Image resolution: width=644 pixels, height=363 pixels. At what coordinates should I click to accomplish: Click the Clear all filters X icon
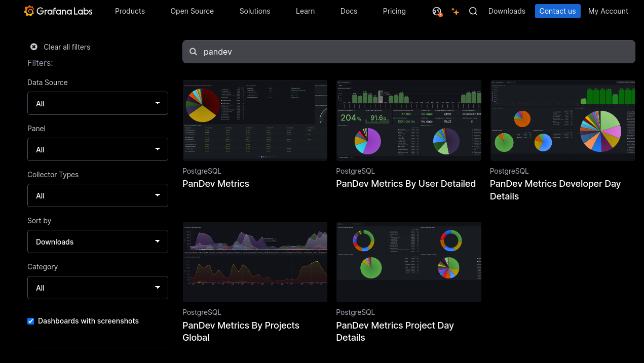[34, 47]
